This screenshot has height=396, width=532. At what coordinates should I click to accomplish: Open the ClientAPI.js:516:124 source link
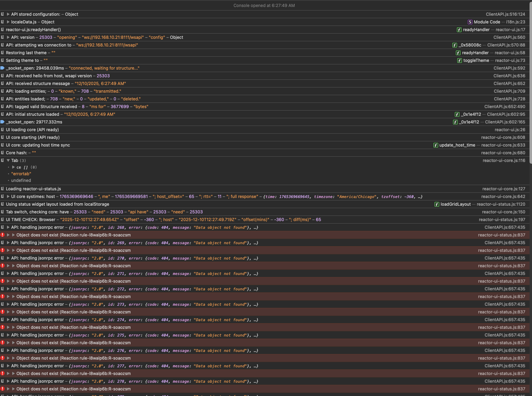[505, 14]
